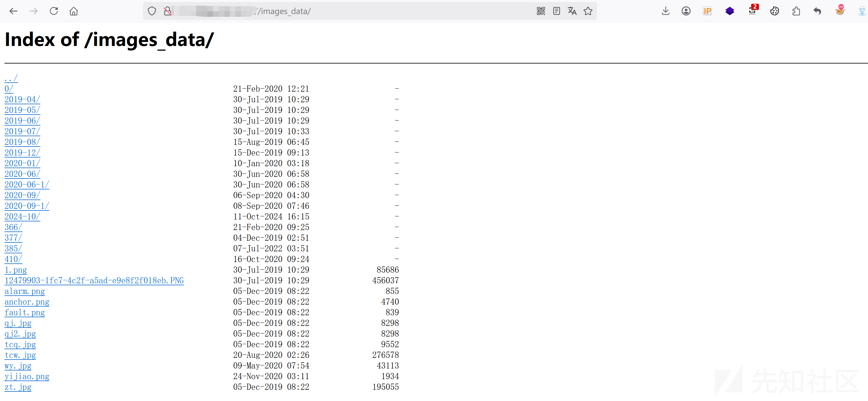Open the QR code generator icon
The width and height of the screenshot is (868, 401).
tap(540, 11)
